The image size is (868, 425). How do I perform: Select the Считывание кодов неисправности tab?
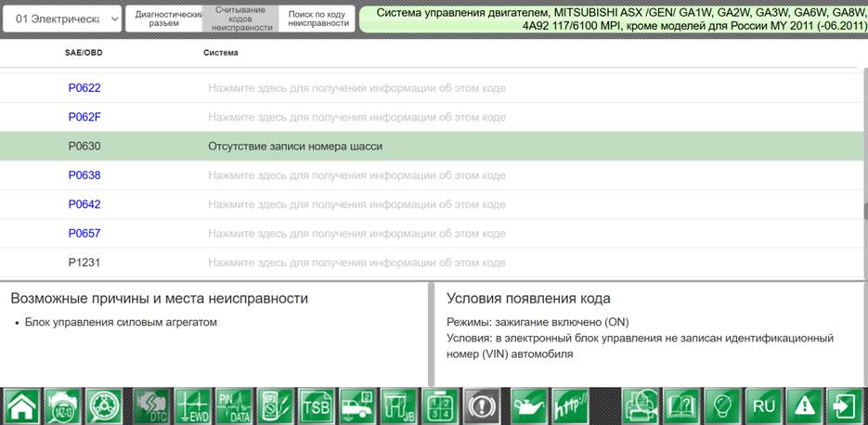point(240,19)
